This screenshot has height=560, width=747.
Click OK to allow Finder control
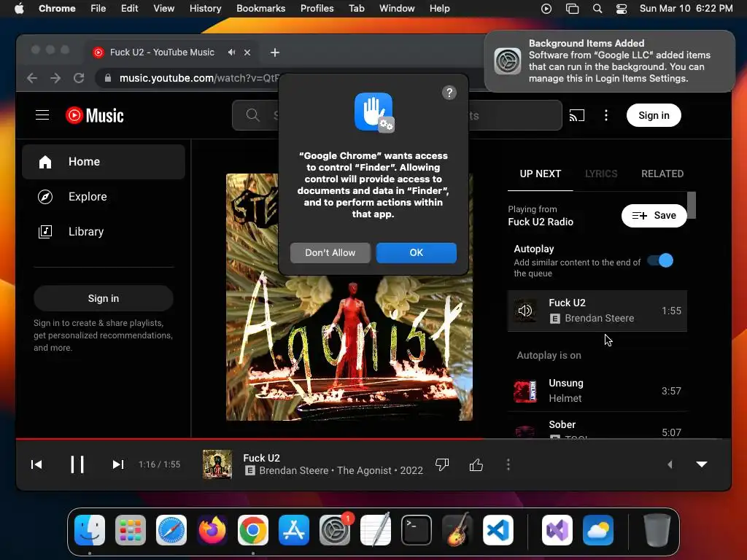417,253
